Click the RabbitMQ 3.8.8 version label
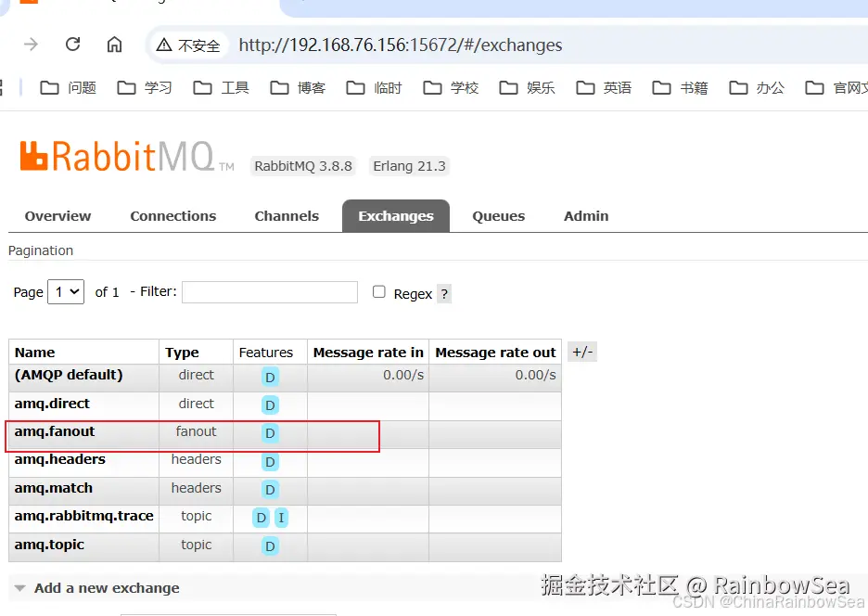 click(x=303, y=166)
